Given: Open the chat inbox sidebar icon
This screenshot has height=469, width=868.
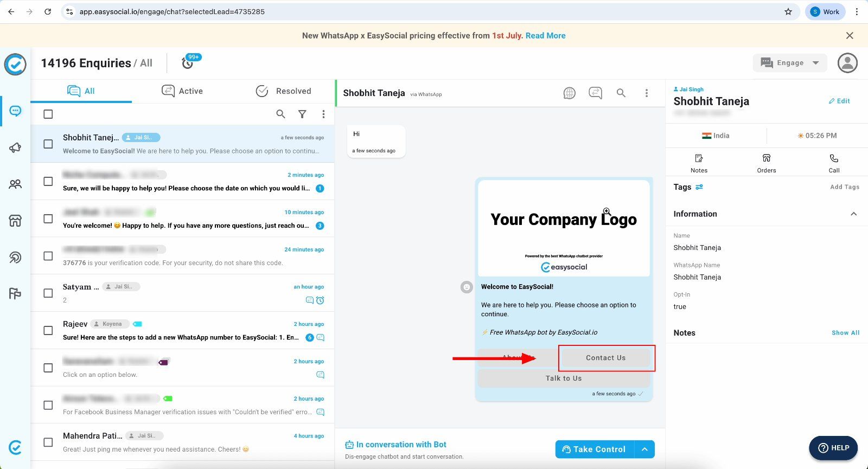Looking at the screenshot, I should click(15, 111).
